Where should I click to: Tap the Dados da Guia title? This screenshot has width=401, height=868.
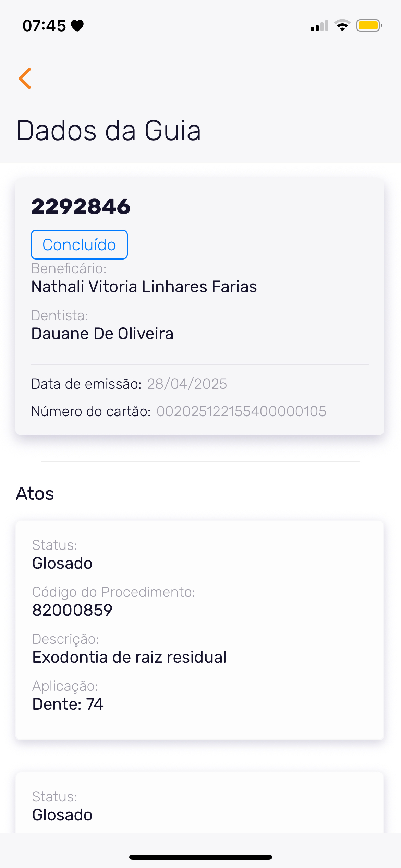click(x=109, y=131)
